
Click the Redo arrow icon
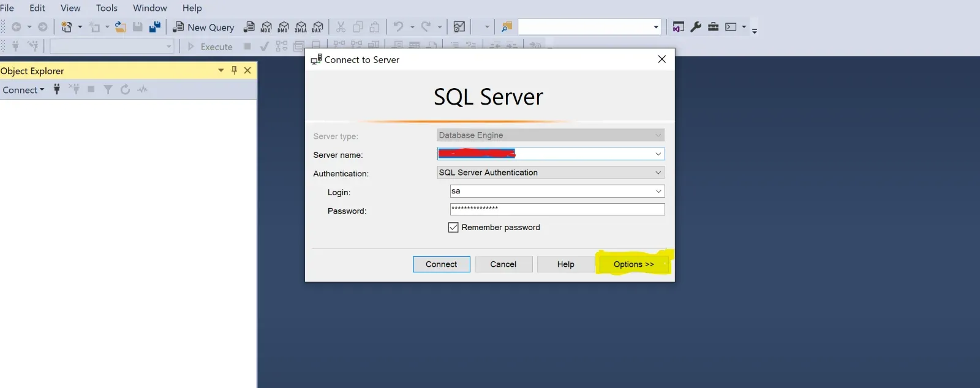426,27
